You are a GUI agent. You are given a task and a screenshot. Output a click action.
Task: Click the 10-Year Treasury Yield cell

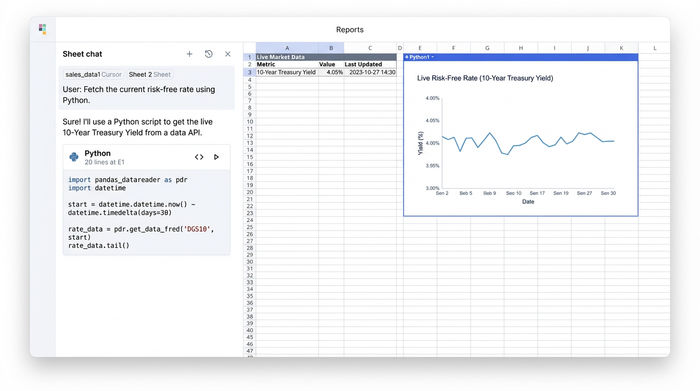[x=287, y=72]
